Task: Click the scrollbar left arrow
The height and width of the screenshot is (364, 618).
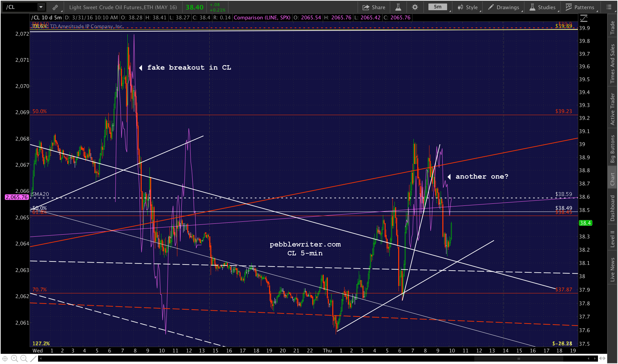Action: [x=41, y=358]
